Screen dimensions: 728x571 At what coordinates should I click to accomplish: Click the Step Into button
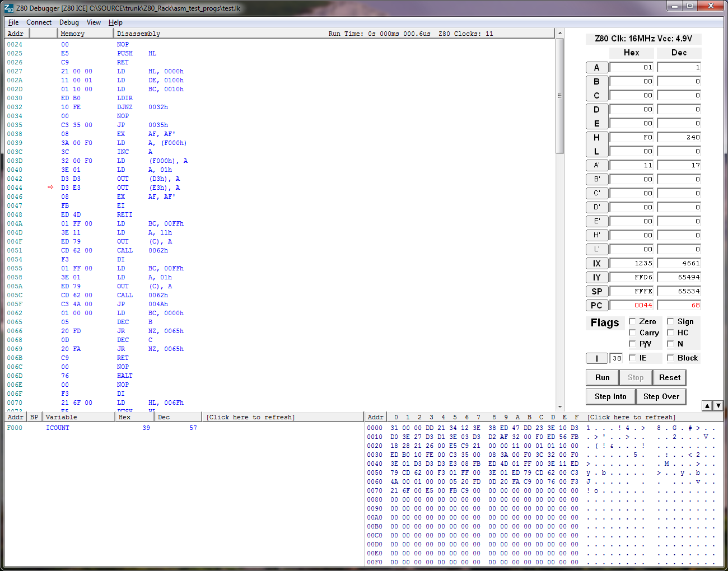pyautogui.click(x=610, y=396)
